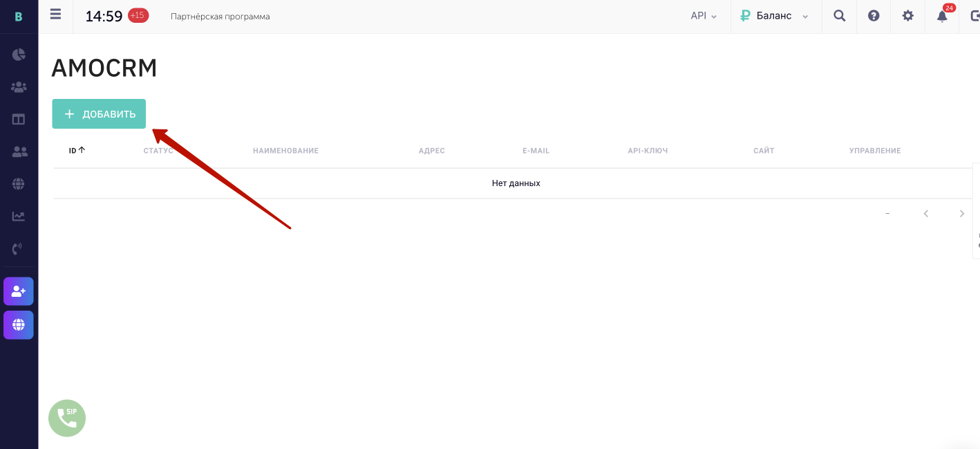The image size is (980, 449).
Task: Click the Управление column header
Action: point(875,151)
